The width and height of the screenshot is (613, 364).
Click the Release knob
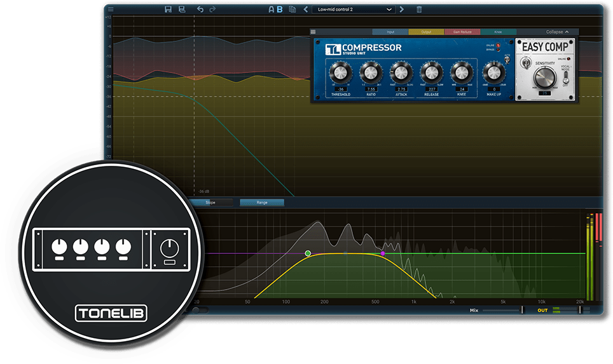pos(432,72)
